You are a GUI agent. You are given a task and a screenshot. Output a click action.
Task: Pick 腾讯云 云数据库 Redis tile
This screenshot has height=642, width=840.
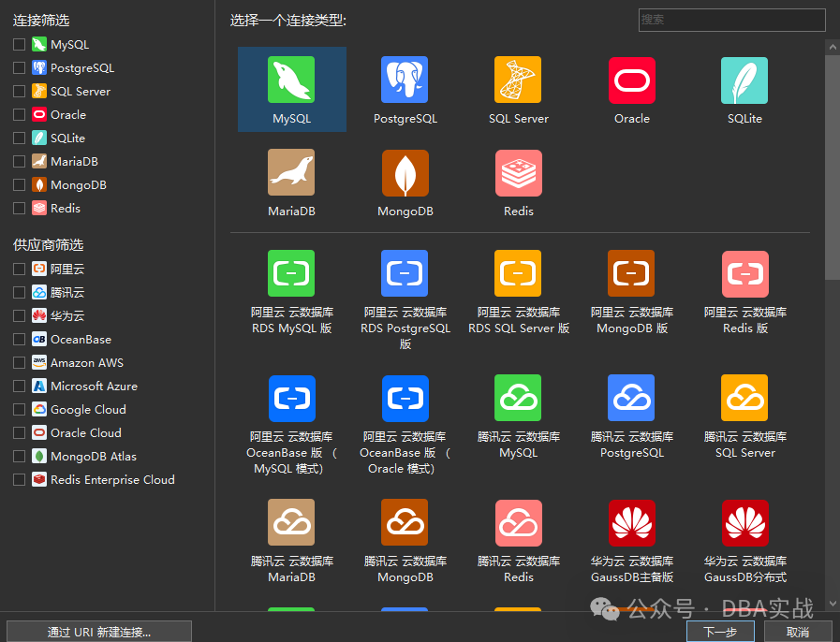(518, 541)
